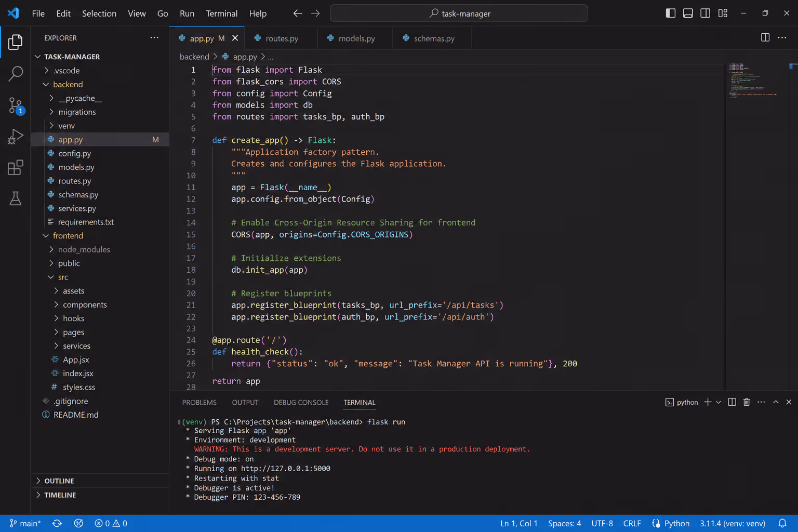Open the File menu
Viewport: 798px width, 532px height.
[38, 14]
